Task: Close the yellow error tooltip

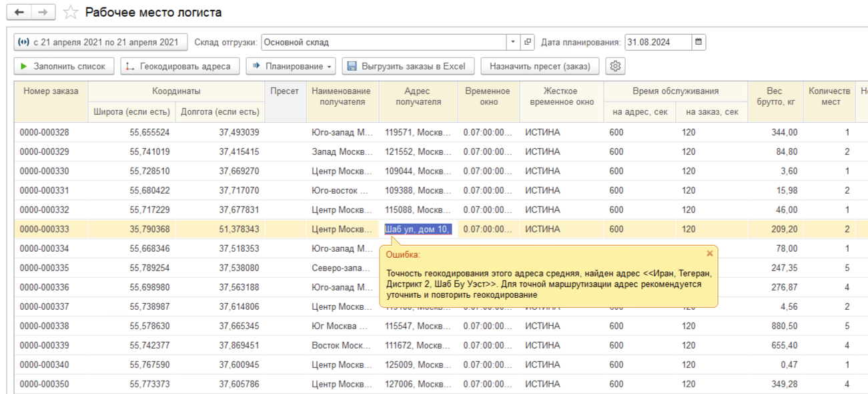Action: coord(709,254)
